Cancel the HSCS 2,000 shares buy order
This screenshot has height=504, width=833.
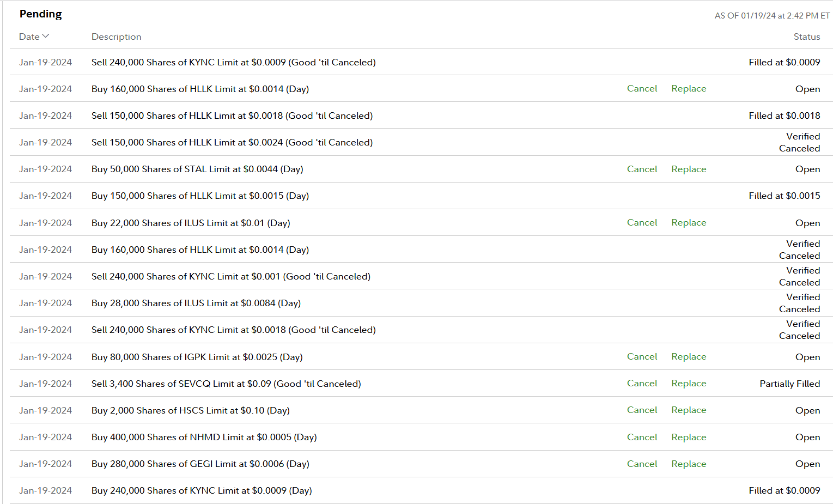click(x=642, y=410)
